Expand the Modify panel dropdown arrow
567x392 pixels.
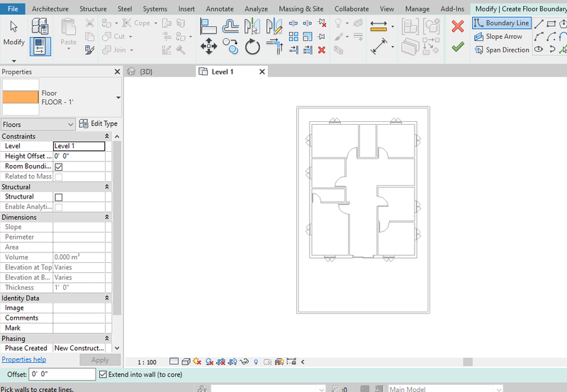[13, 61]
